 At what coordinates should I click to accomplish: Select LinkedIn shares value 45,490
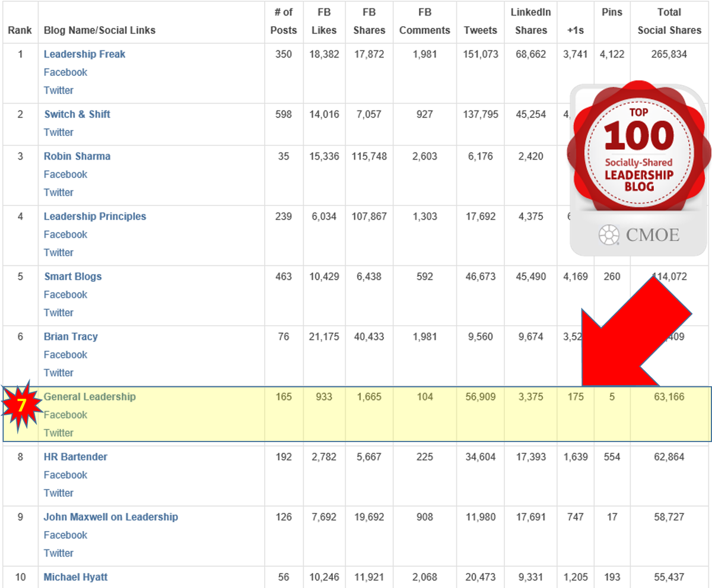click(531, 276)
